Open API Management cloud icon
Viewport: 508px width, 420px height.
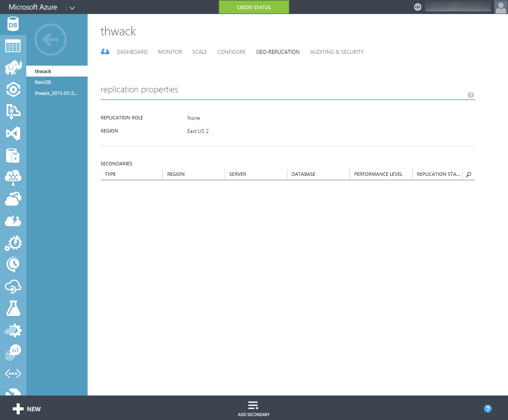pyautogui.click(x=13, y=287)
